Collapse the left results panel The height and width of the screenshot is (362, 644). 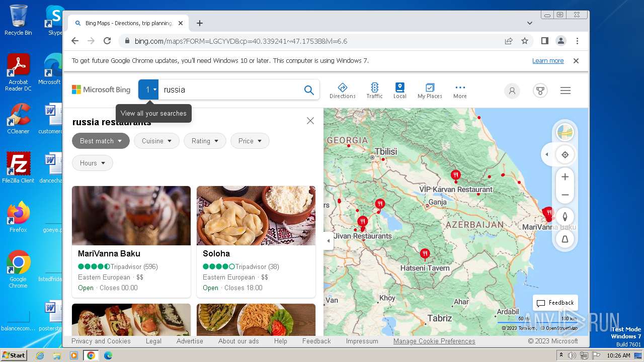(x=328, y=241)
